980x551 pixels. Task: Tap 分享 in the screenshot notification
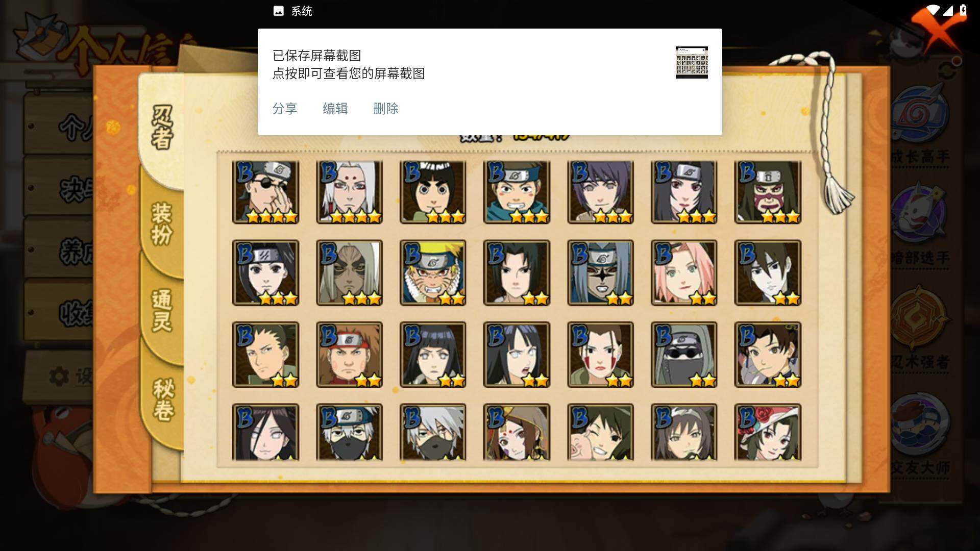tap(285, 109)
